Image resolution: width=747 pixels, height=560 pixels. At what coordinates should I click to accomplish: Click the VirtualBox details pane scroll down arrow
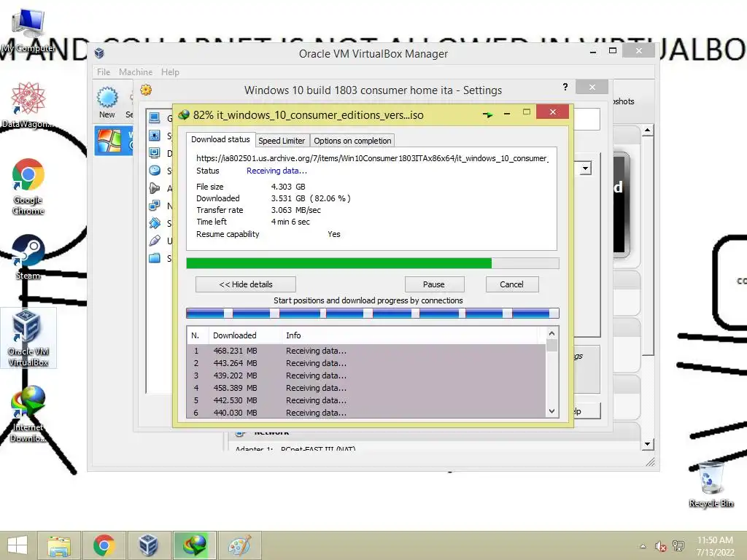tap(648, 444)
